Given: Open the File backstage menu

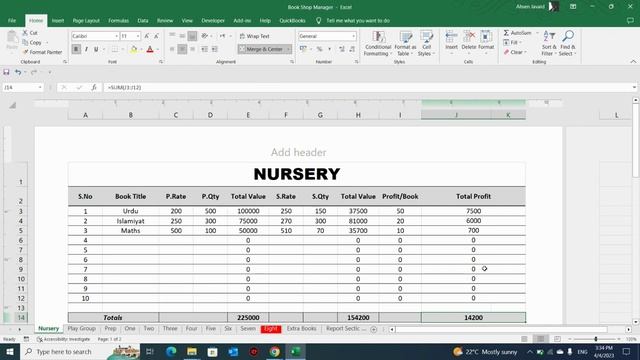Looking at the screenshot, I should [x=12, y=20].
